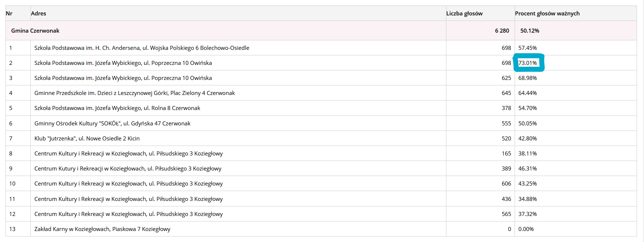Select the Koziegłowy address beside 43.25%
Viewport: 644px width, 242px height.
pos(129,184)
